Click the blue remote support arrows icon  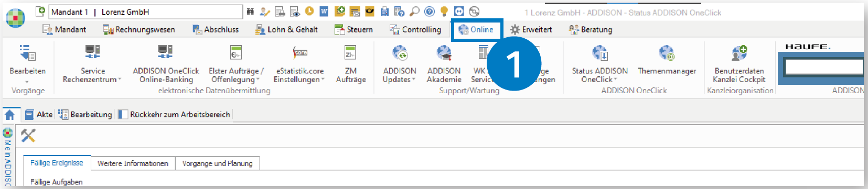pyautogui.click(x=459, y=12)
